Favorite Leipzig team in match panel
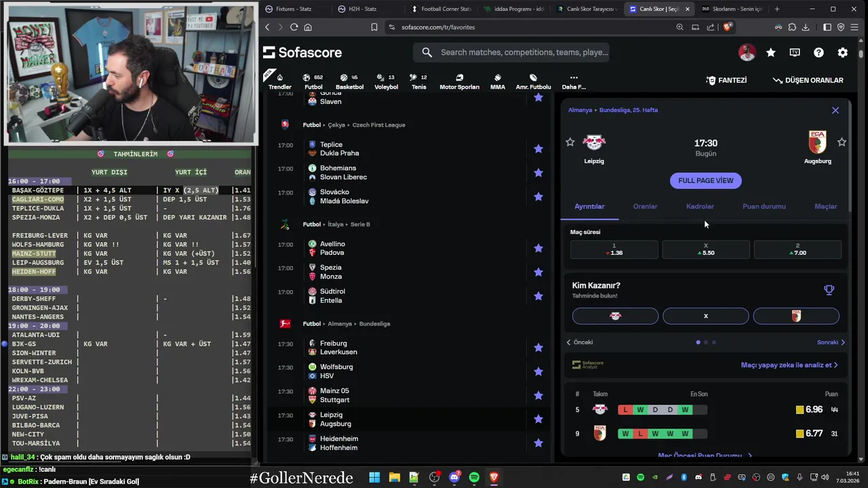 tap(570, 142)
